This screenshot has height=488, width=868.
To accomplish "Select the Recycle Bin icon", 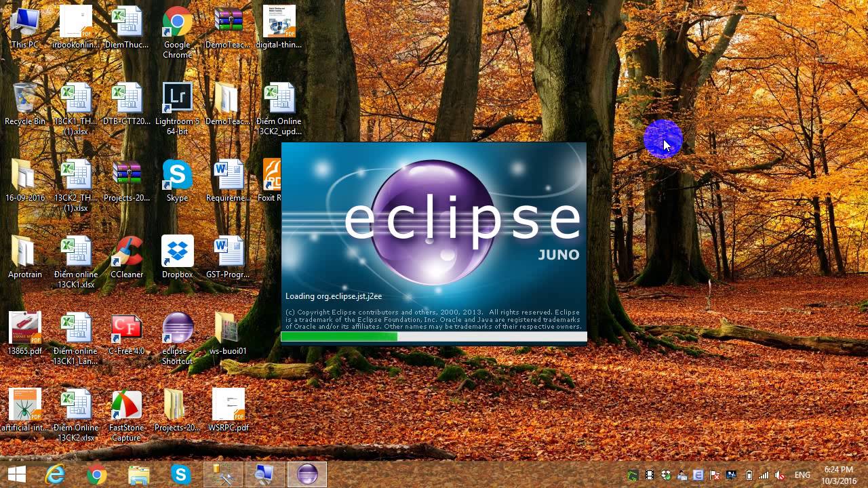I will pos(25,104).
